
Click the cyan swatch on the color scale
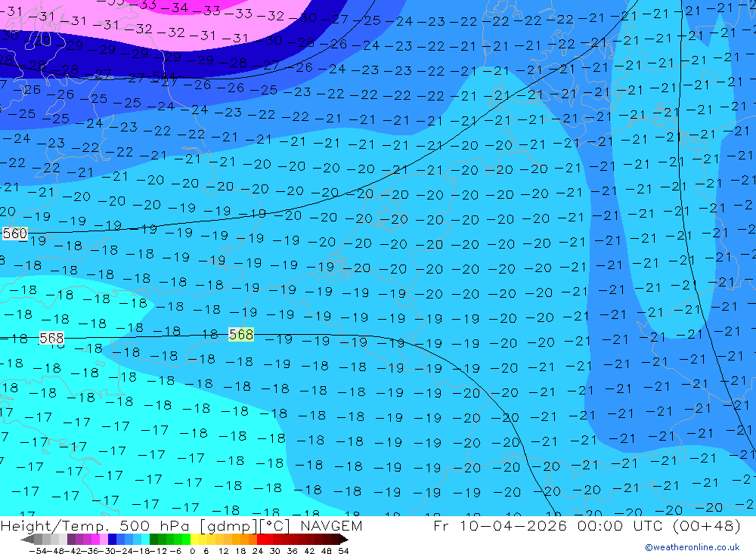coord(145,539)
